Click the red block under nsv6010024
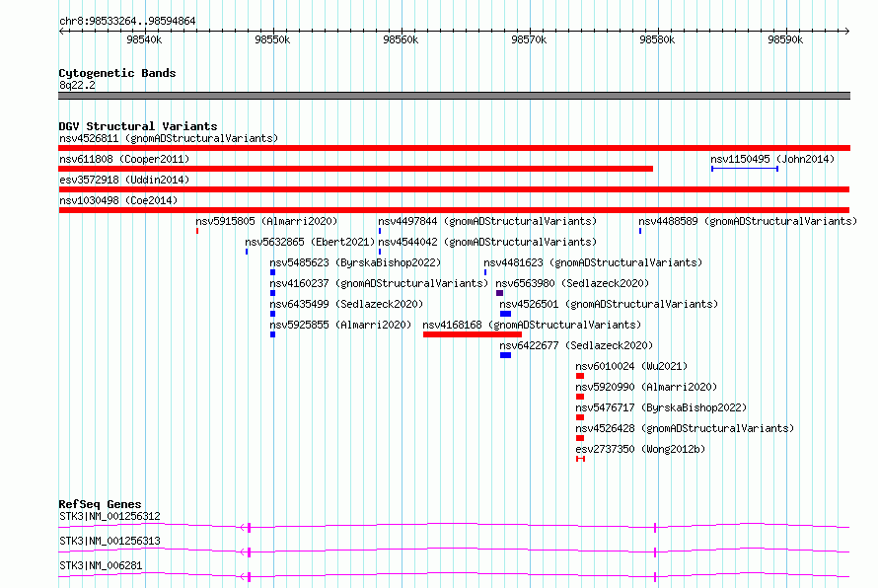Image resolution: width=878 pixels, height=588 pixels. [580, 376]
